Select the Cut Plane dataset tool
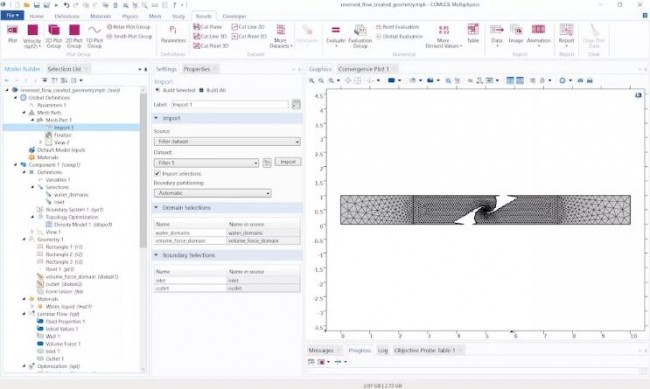 [208, 27]
